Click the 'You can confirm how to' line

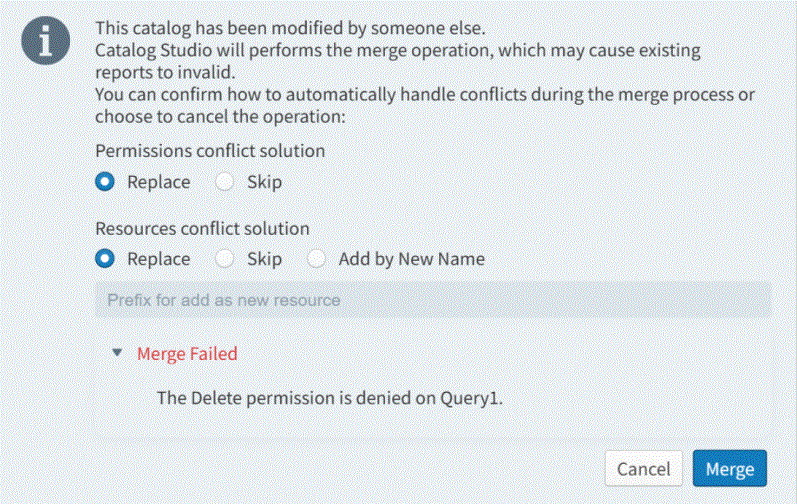click(425, 95)
